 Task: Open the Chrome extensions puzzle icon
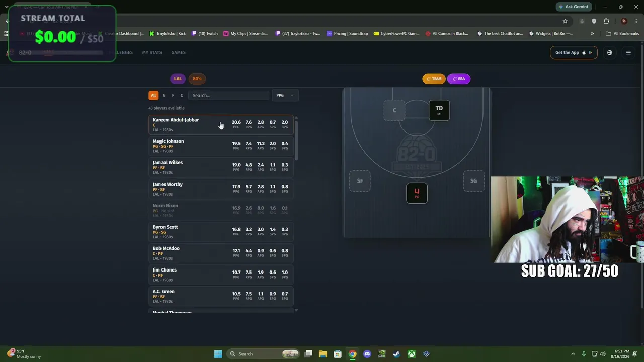606,21
